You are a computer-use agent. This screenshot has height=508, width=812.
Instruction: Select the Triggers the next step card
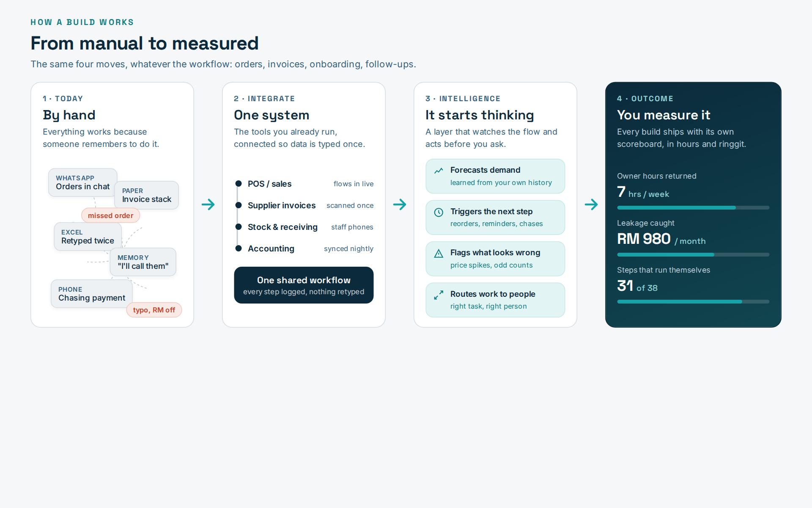pyautogui.click(x=495, y=218)
